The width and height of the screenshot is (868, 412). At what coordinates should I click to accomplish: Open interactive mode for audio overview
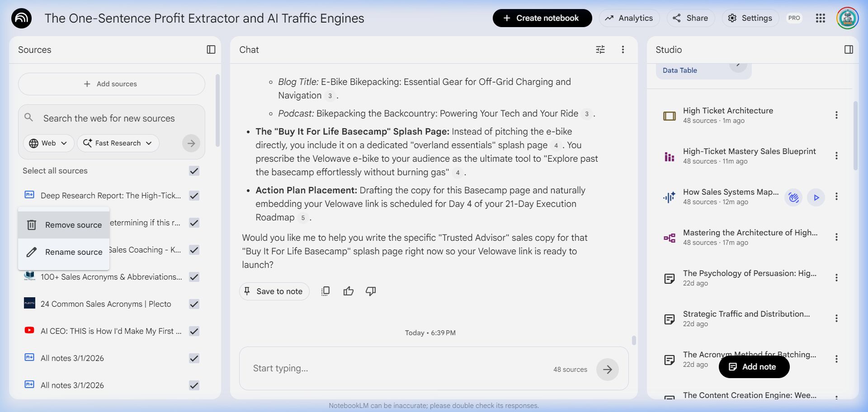(x=793, y=197)
